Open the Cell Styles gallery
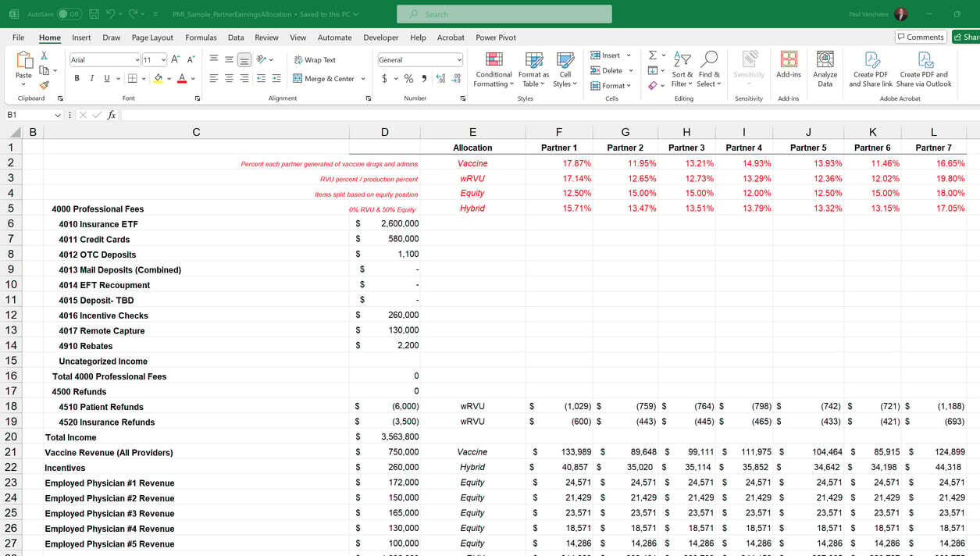The width and height of the screenshot is (980, 556). pyautogui.click(x=565, y=69)
